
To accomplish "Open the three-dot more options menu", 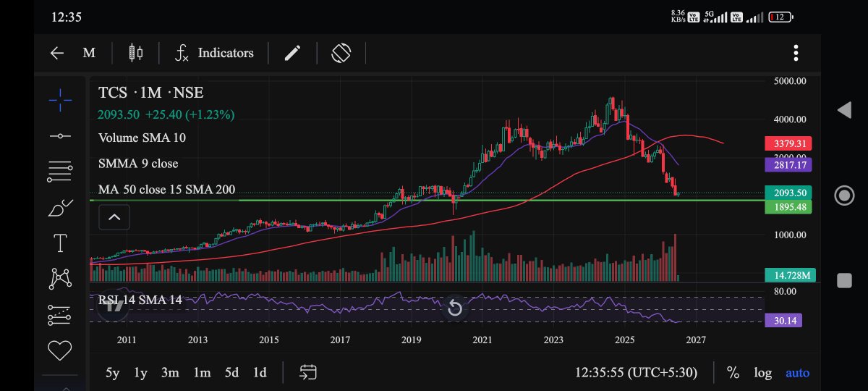I will click(796, 53).
